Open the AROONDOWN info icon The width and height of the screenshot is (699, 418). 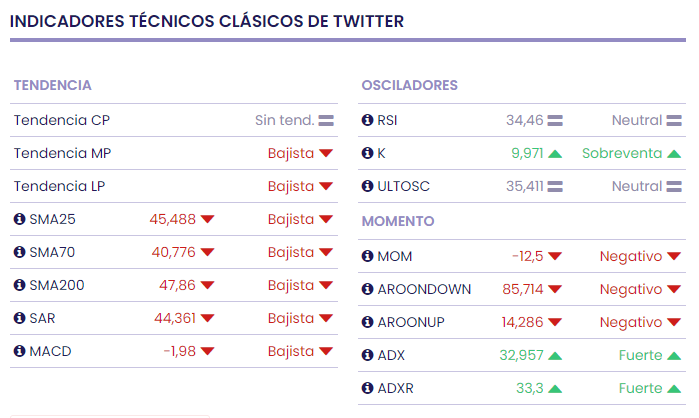point(367,289)
